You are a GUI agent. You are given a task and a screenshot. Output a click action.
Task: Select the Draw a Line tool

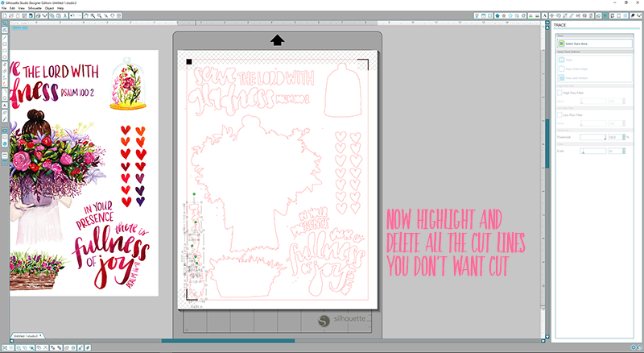4,37
